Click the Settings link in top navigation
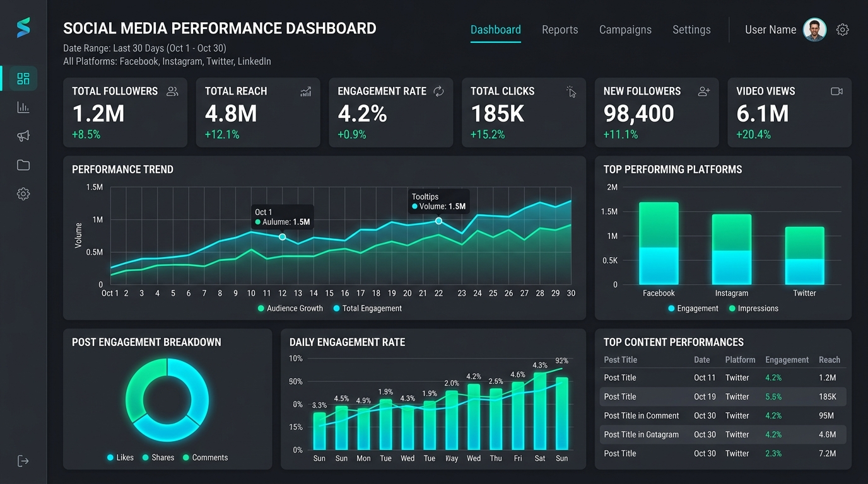This screenshot has height=484, width=868. coord(691,30)
